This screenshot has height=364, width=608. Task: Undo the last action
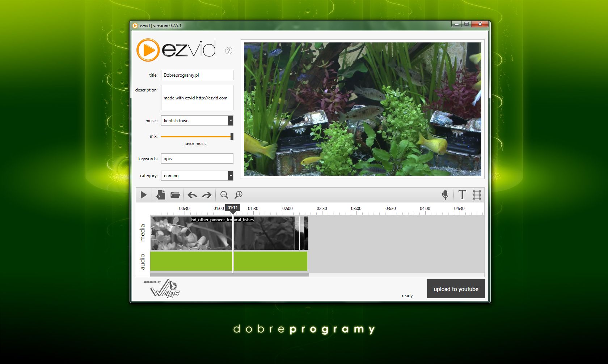[192, 195]
